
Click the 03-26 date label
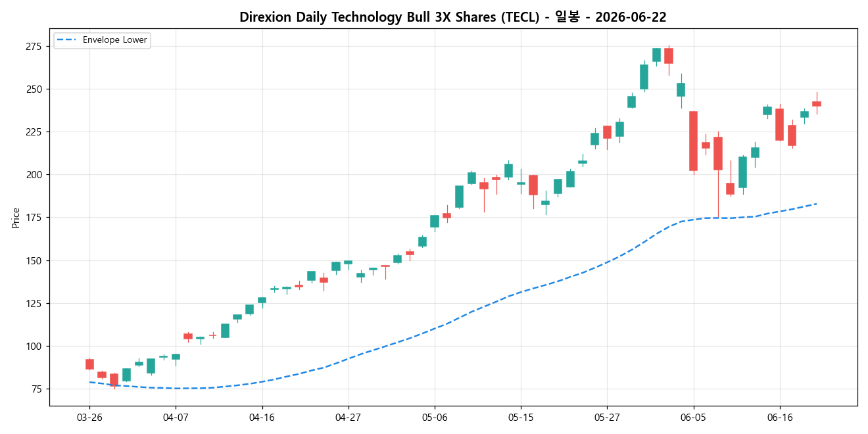(x=89, y=418)
